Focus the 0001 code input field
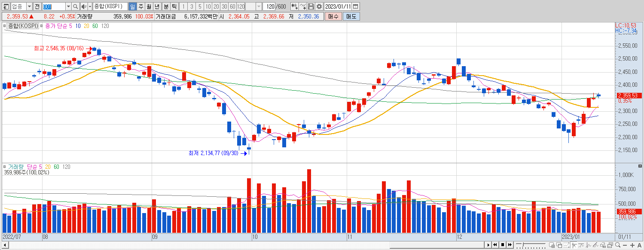Screen dimensions: 644x250 [x=54, y=6]
